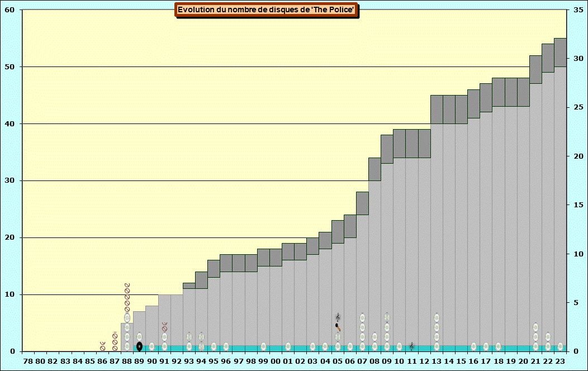
Task: Click the CD icon above year 96
Action: pos(226,346)
